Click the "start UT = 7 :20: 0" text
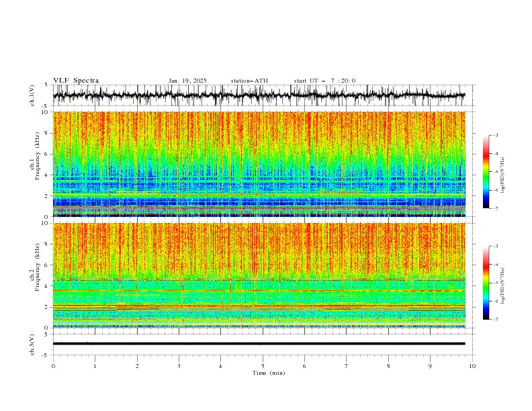This screenshot has height=411, width=532. tap(324, 81)
